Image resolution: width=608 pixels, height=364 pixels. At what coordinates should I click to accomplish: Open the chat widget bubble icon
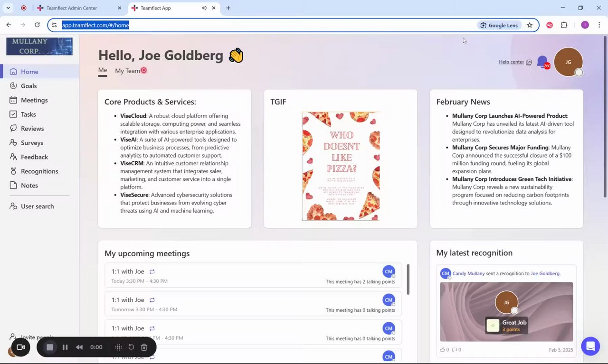pyautogui.click(x=590, y=346)
